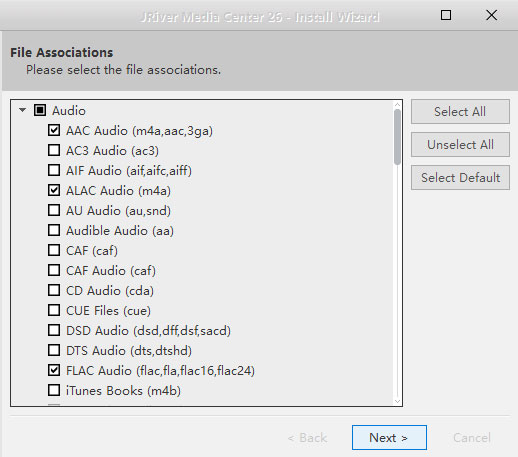518x457 pixels.
Task: Click the Select All button
Action: [460, 112]
